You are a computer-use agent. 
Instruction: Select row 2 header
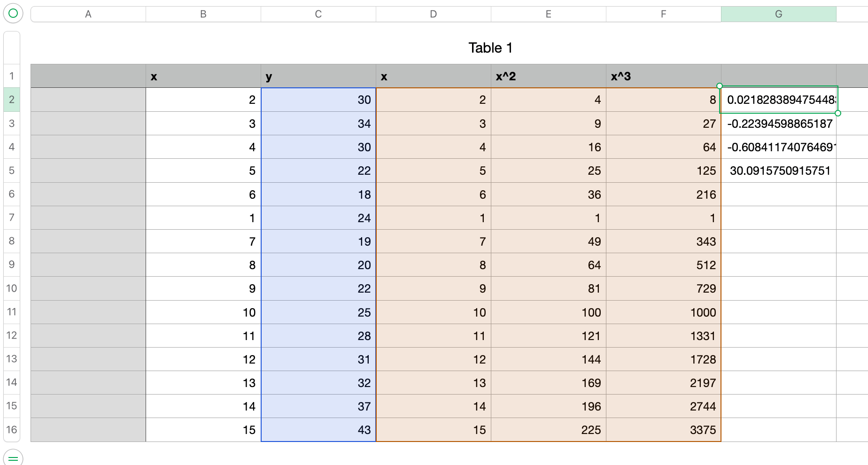coord(12,100)
